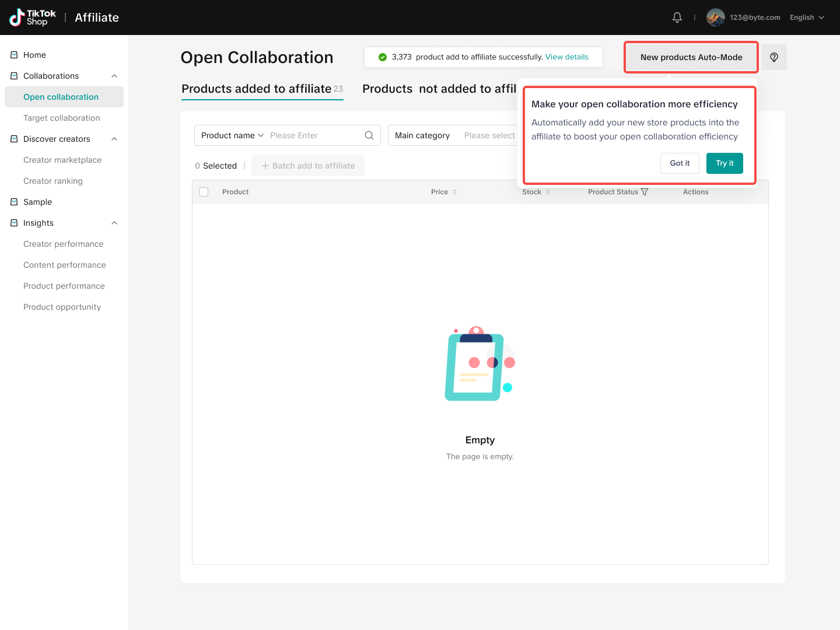
Task: Click the Stock column sort arrows
Action: (x=548, y=192)
